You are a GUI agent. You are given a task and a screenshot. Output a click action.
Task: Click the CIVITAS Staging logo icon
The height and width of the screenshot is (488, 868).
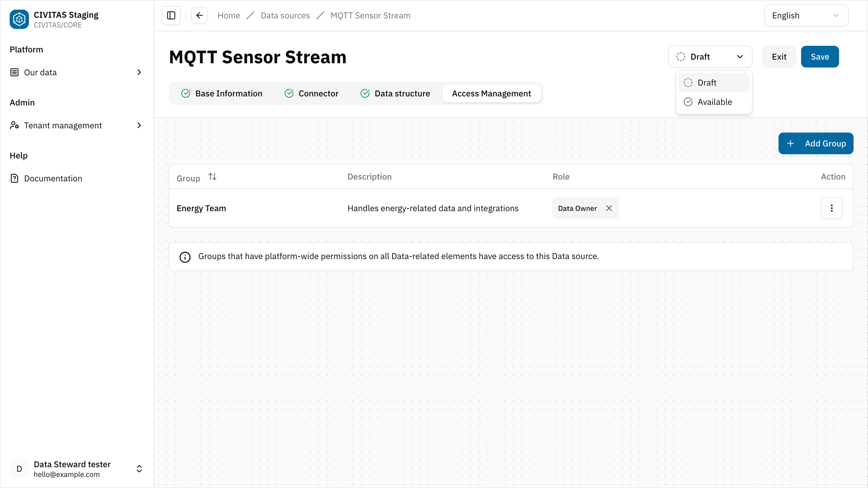pos(19,19)
